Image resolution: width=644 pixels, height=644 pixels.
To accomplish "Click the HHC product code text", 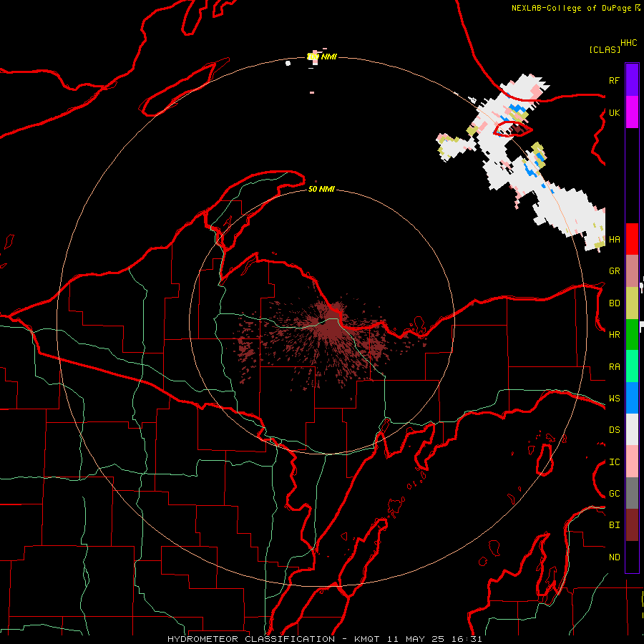I will (628, 43).
